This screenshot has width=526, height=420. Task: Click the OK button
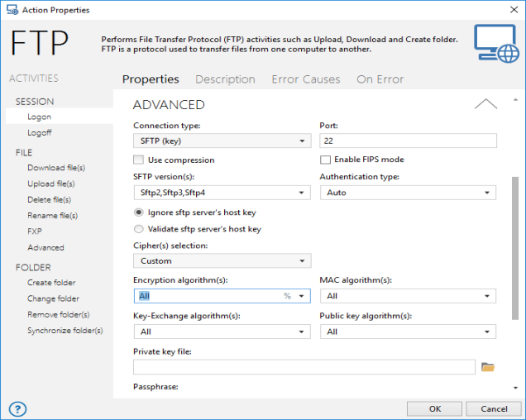click(434, 408)
